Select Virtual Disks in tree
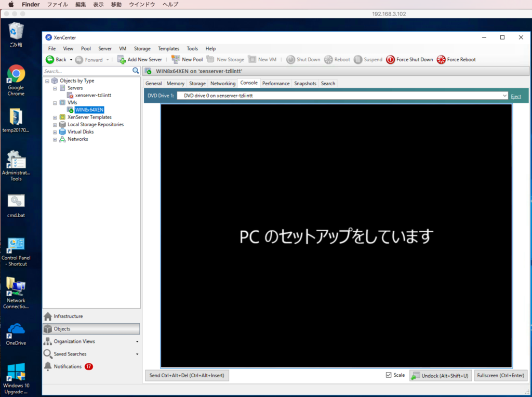532x397 pixels. [x=81, y=131]
